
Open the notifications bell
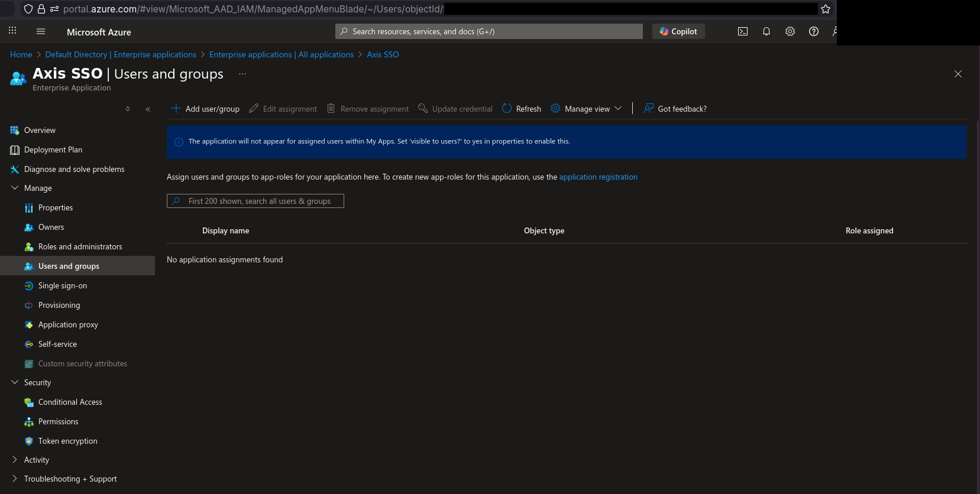click(766, 31)
